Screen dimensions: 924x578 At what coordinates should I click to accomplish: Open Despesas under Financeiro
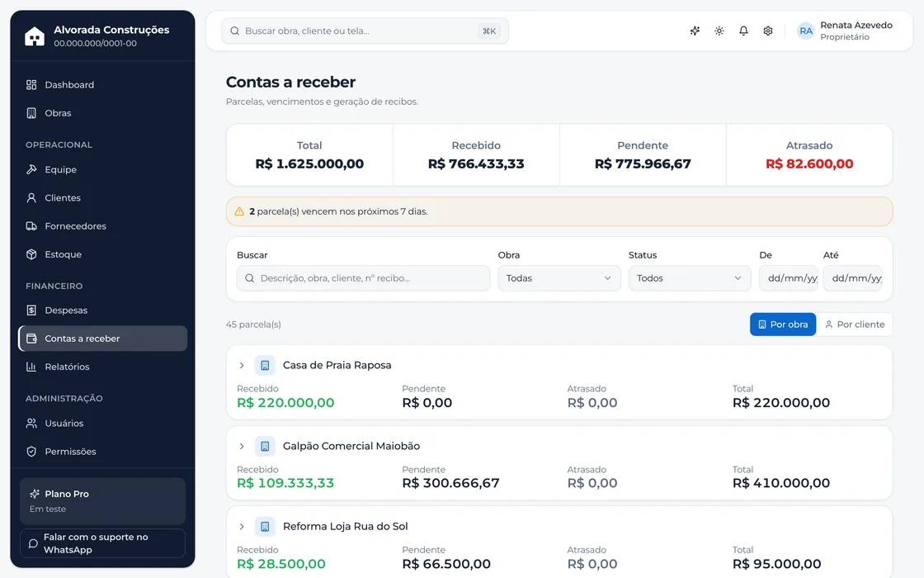pyautogui.click(x=102, y=310)
